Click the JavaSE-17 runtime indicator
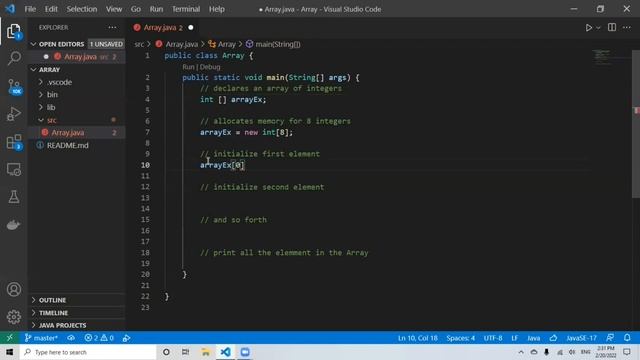The width and height of the screenshot is (640, 360). (x=581, y=338)
